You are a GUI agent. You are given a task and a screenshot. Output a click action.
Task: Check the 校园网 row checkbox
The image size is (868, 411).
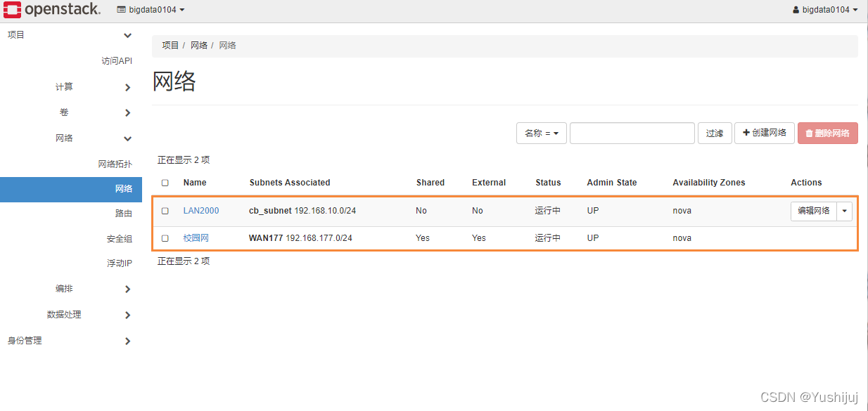[165, 238]
